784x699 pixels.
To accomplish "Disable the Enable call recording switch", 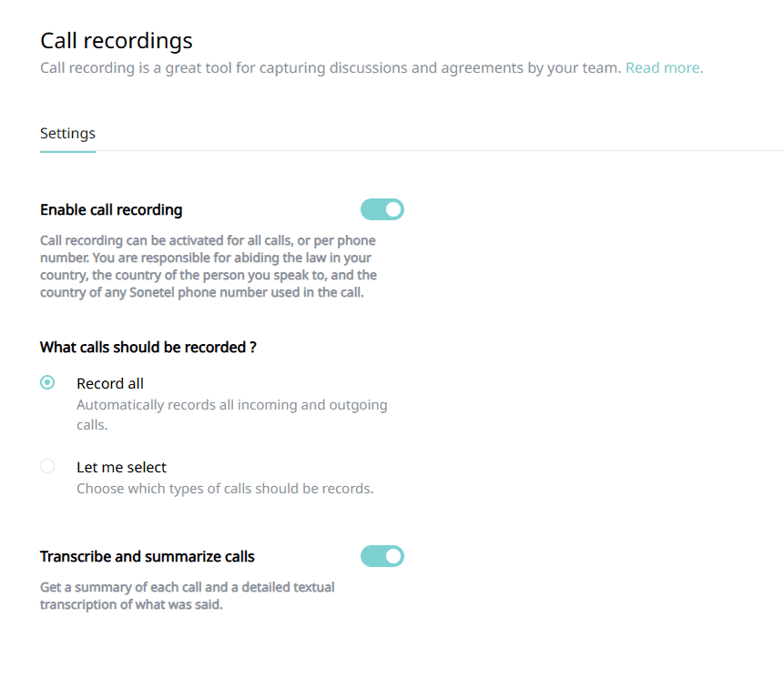I will 382,210.
